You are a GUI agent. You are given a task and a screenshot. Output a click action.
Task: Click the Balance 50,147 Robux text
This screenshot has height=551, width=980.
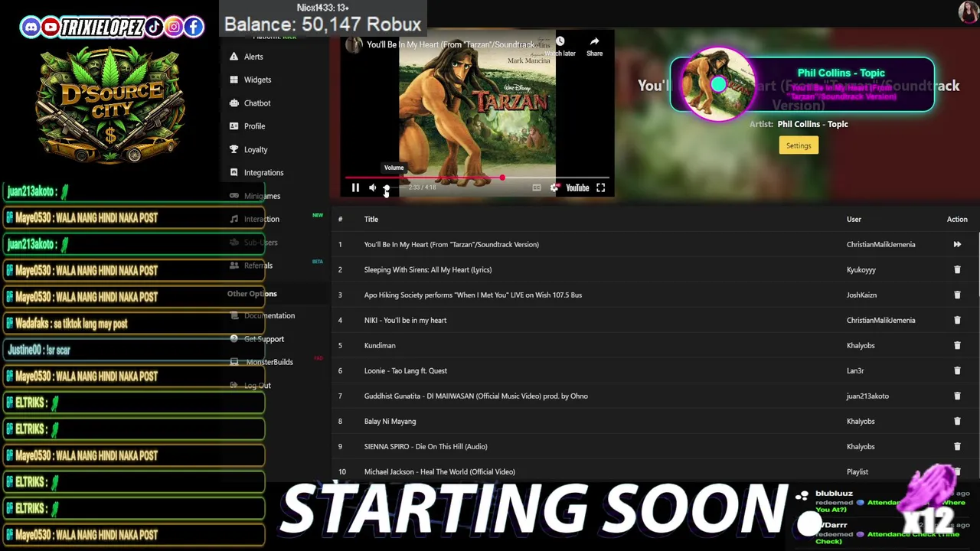click(322, 24)
